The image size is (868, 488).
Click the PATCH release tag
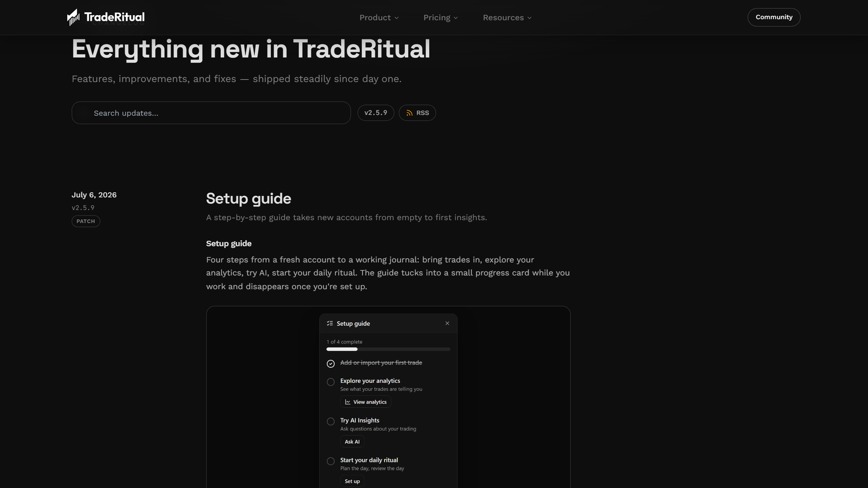[x=86, y=221]
